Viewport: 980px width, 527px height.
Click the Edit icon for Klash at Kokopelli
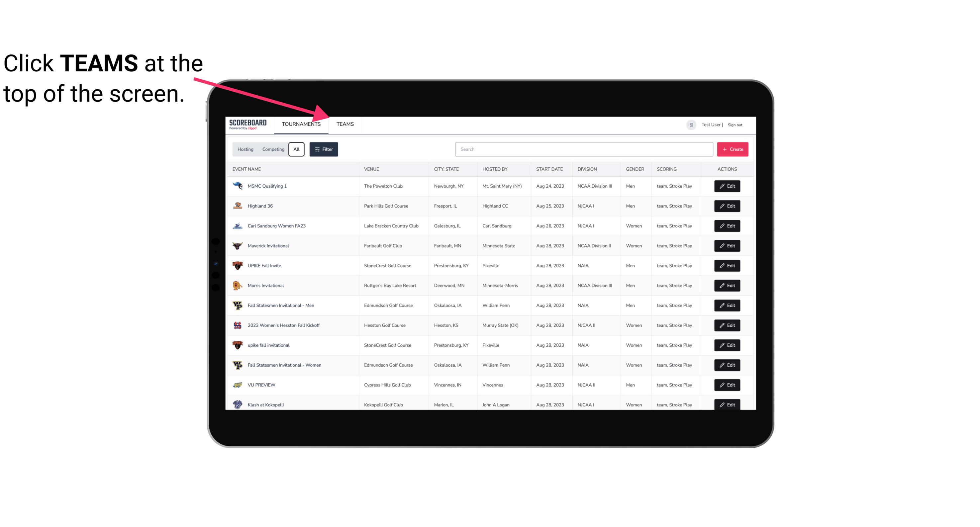728,404
